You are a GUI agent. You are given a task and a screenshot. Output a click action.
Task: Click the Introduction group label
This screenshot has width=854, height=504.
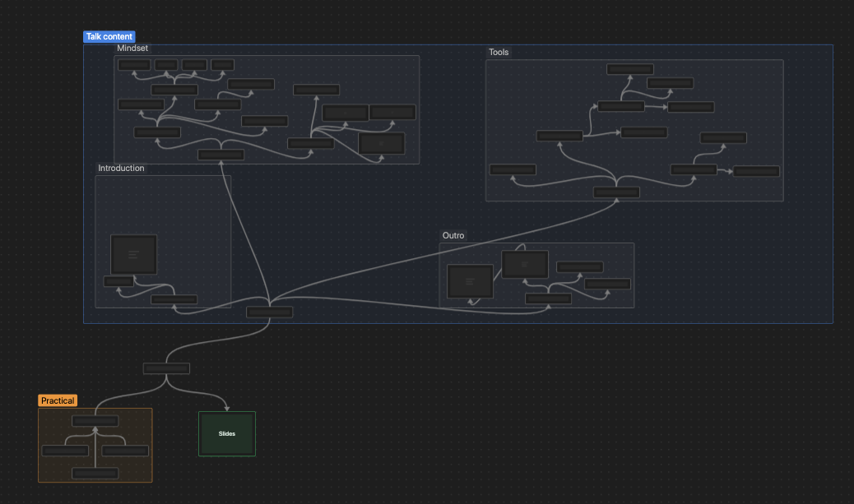[121, 169]
